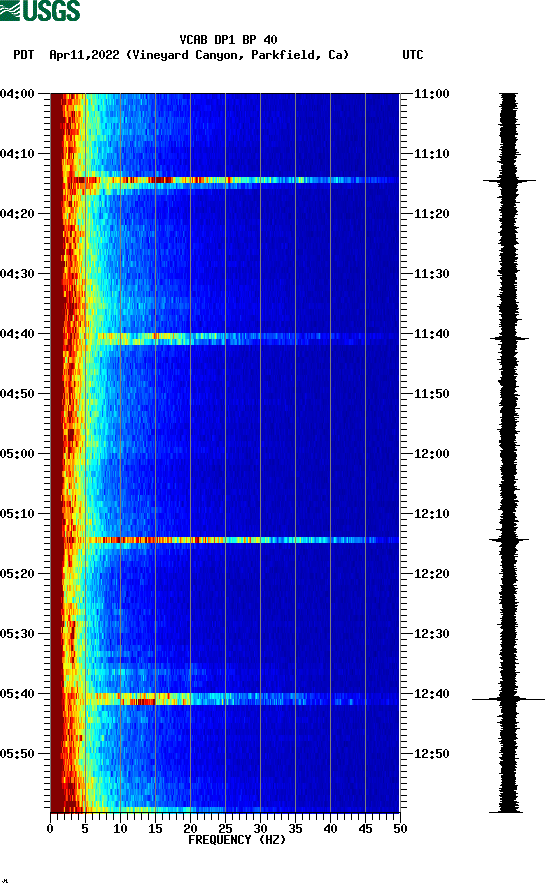Click the '11:10' UTC time label

tap(431, 154)
